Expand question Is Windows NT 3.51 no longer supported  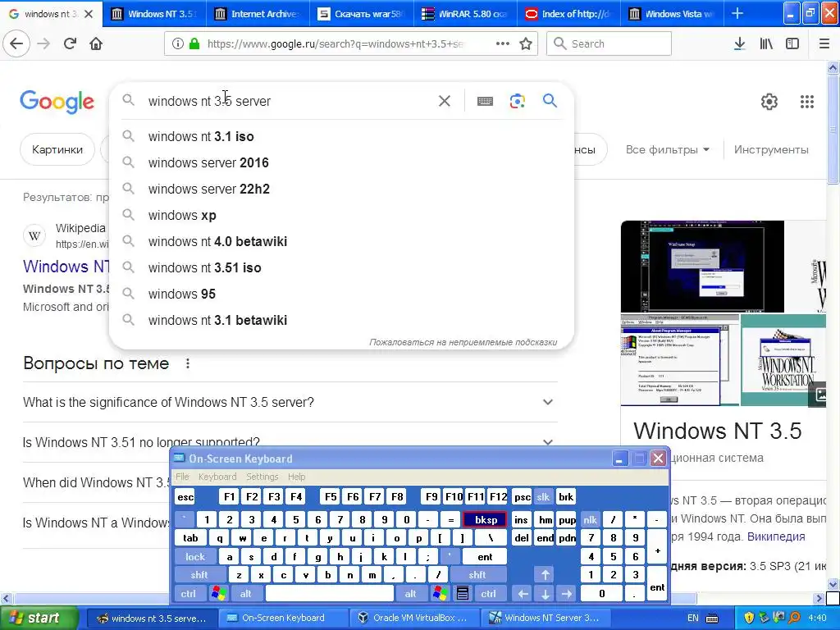coord(288,442)
